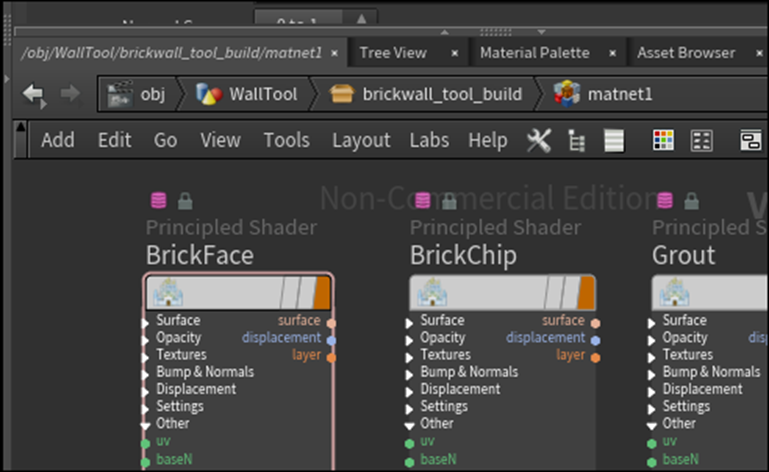This screenshot has height=472, width=769.
Task: Click BrickFace surface output connector
Action: click(332, 323)
